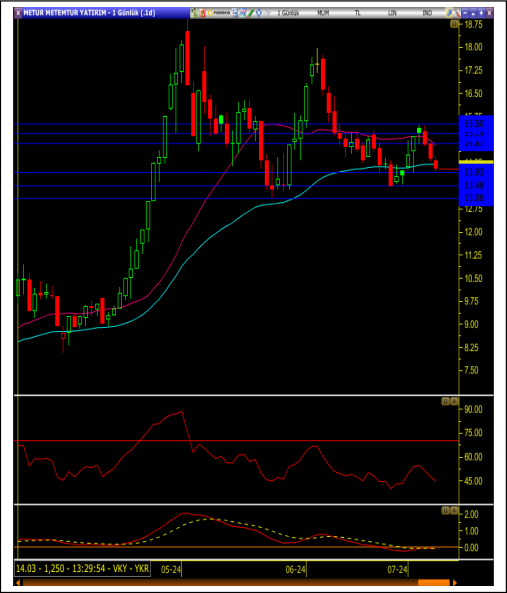Pause the MACD indicator panel
The height and width of the screenshot is (593, 507).
445,511
